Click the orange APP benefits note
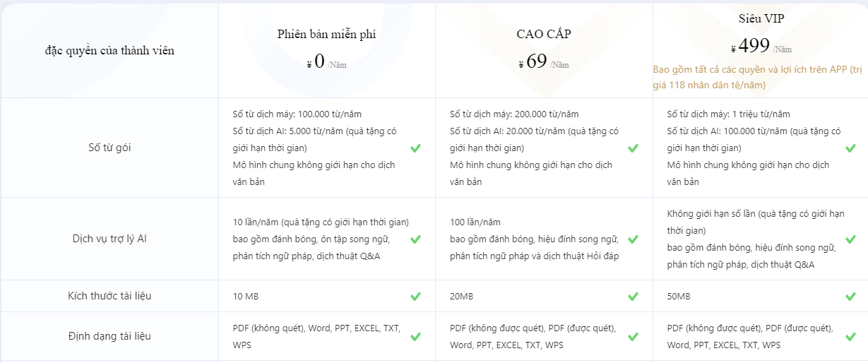Viewport: 868px width, 363px height. click(x=758, y=78)
